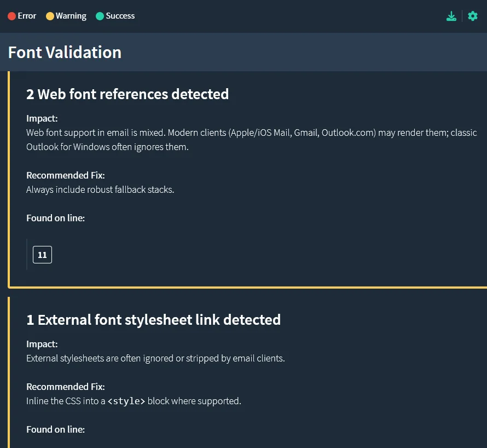Click the 'Impact:' label in the web font card
Image resolution: width=487 pixels, height=448 pixels.
point(42,118)
